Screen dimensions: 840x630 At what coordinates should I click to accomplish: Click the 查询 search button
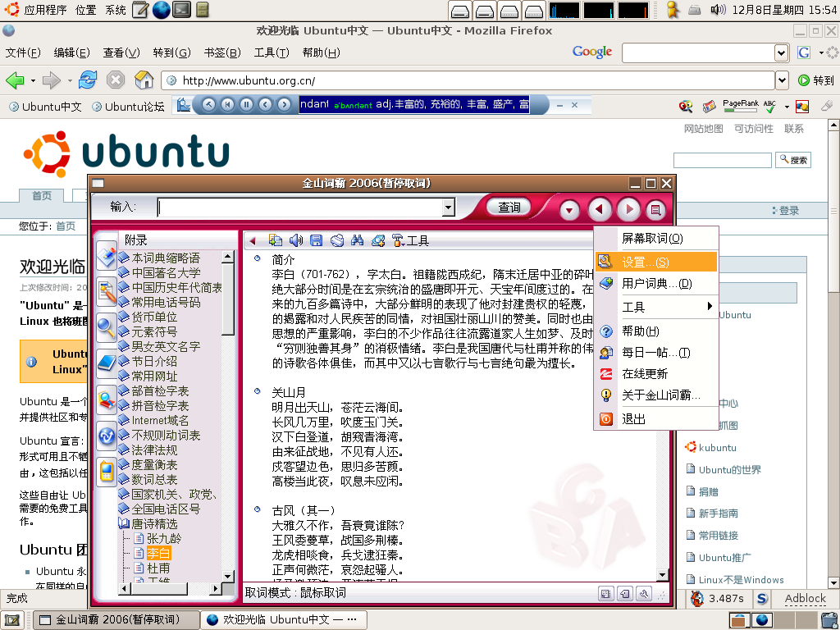(x=509, y=207)
